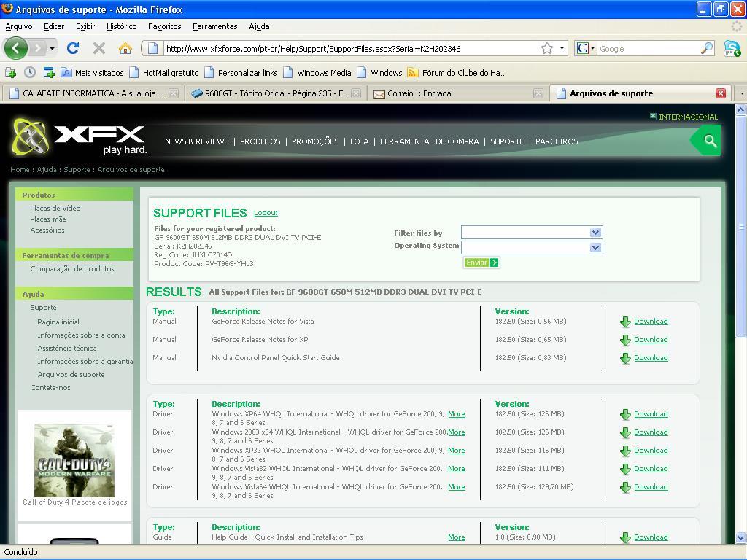Click the Google search magnifier icon
The width and height of the screenshot is (747, 560).
(x=706, y=48)
